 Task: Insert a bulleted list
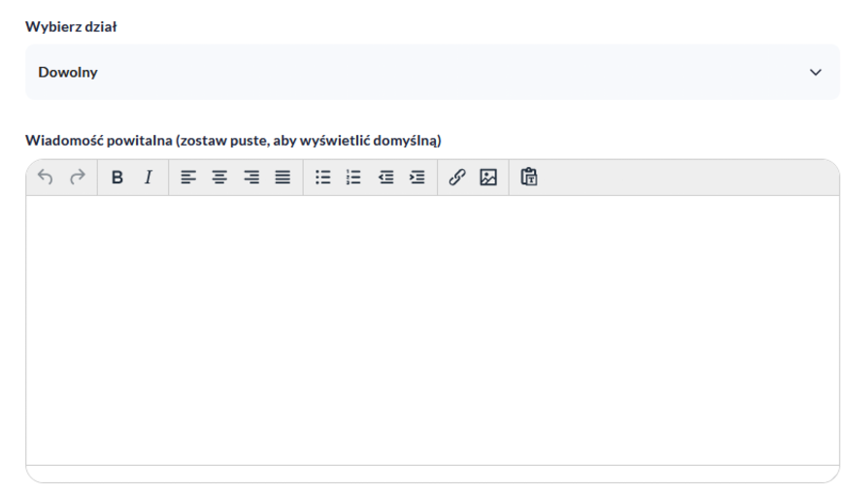pos(322,178)
